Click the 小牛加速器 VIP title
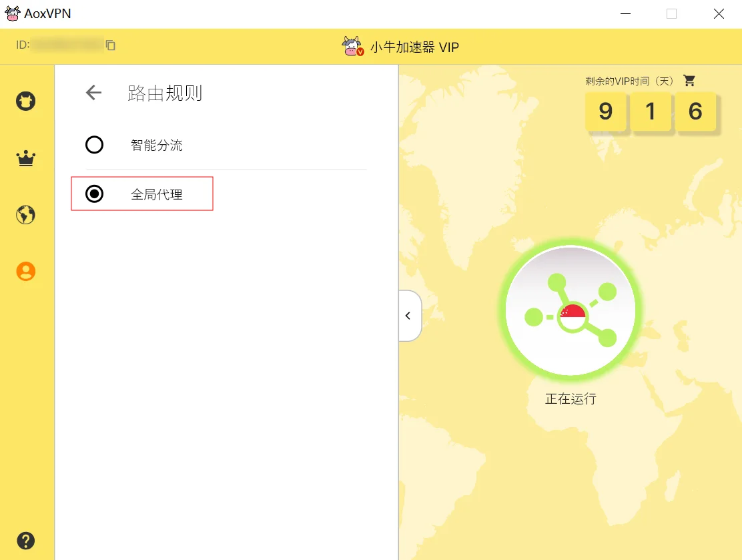 click(x=414, y=47)
